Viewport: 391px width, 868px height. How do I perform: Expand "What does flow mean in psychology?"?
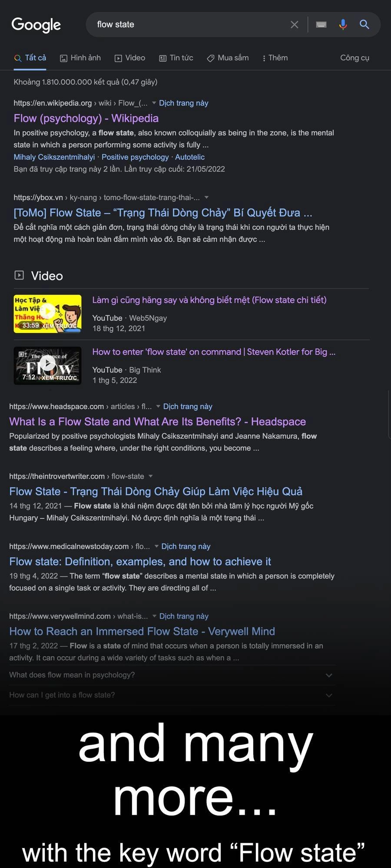click(x=172, y=675)
